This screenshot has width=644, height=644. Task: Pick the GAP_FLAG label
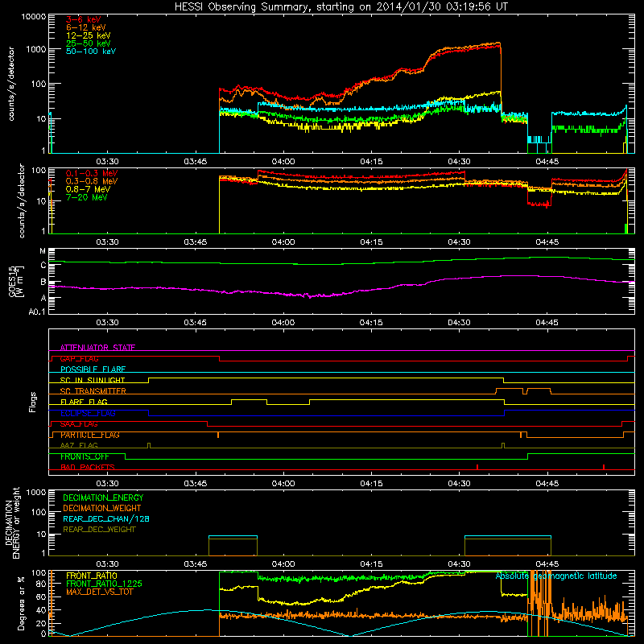(x=79, y=359)
